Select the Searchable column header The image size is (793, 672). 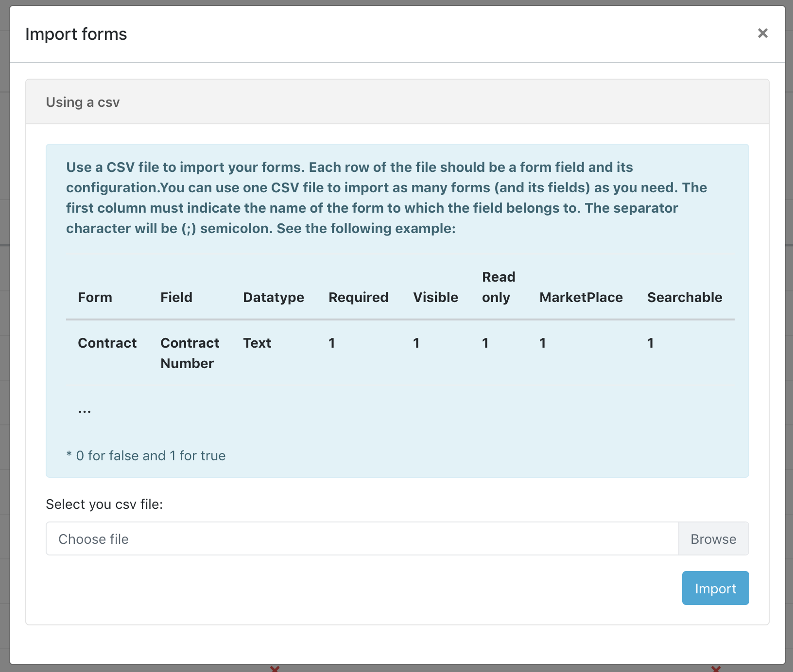tap(684, 297)
